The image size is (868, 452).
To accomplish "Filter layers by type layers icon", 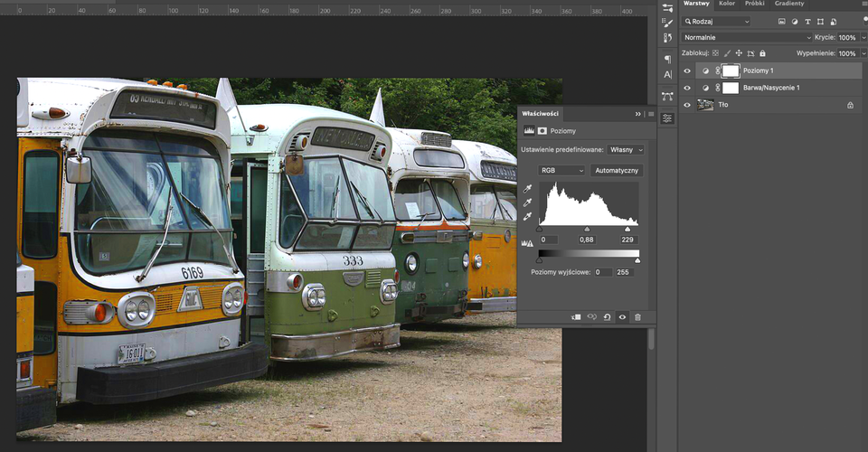I will tap(807, 22).
